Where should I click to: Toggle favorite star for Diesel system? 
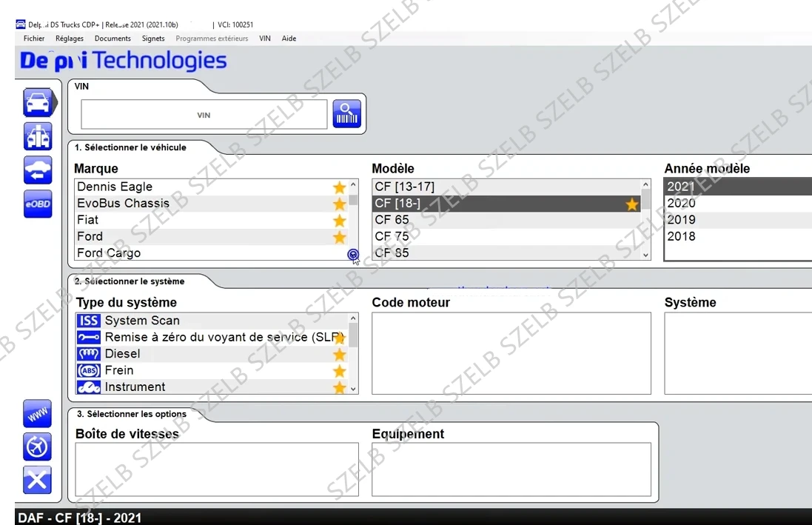[339, 355]
